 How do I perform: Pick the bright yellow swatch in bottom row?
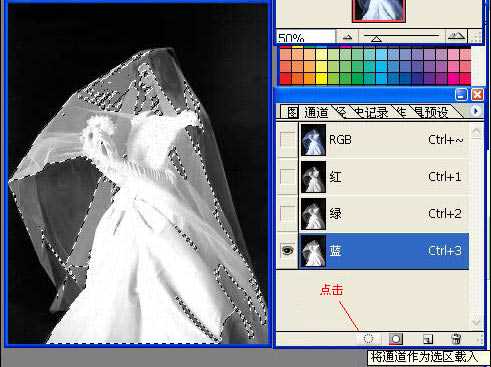[321, 79]
